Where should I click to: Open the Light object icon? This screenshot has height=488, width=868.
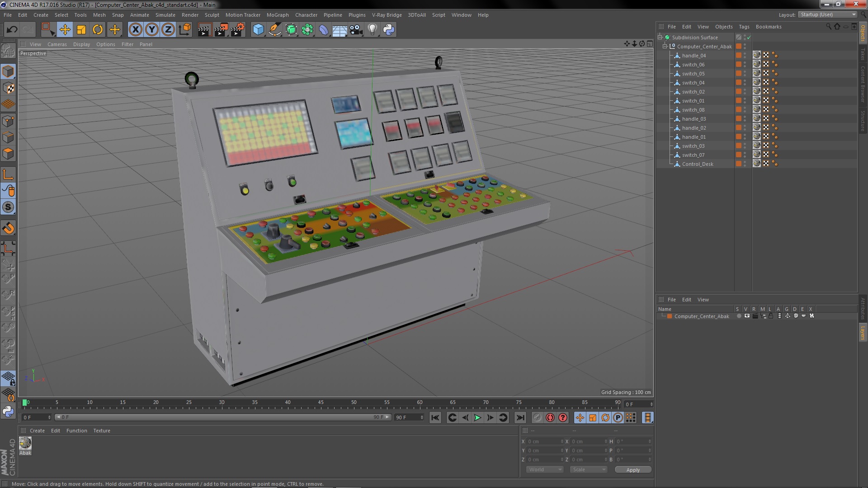click(x=372, y=30)
